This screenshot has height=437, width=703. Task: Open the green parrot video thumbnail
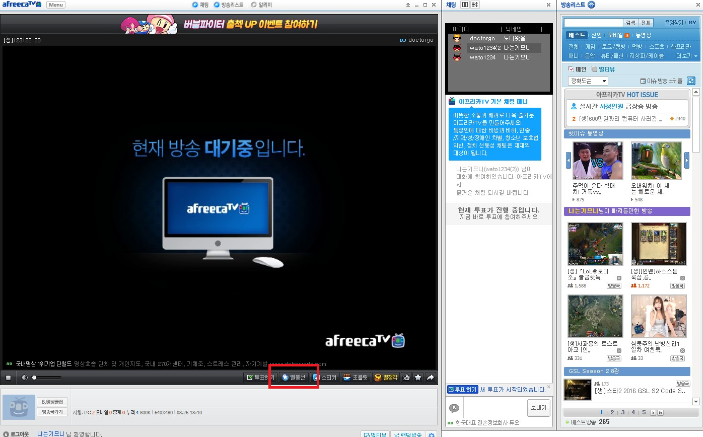(656, 160)
